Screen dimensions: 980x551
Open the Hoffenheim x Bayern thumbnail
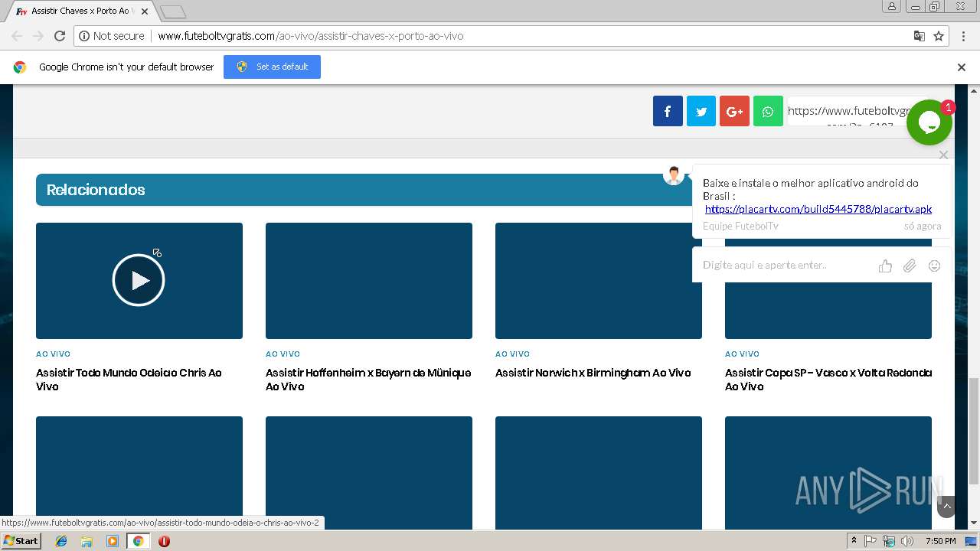pos(369,281)
